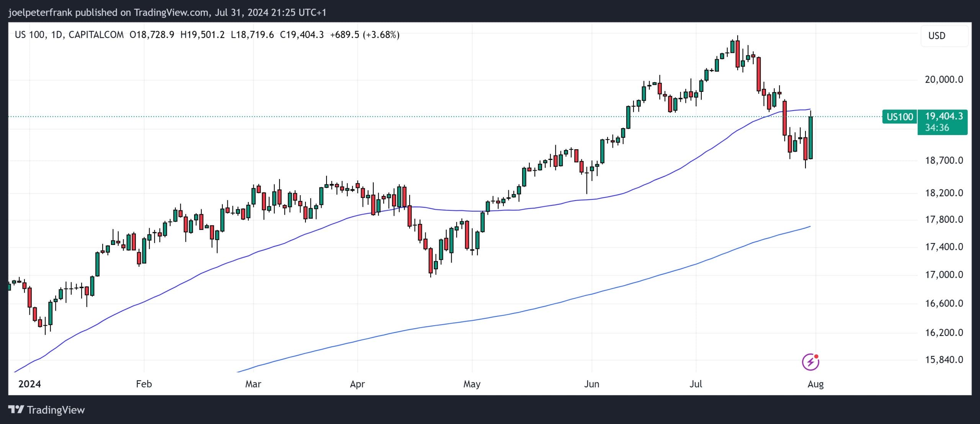Click the Jul label on time axis
Screen dimensions: 980x424
[x=696, y=384]
